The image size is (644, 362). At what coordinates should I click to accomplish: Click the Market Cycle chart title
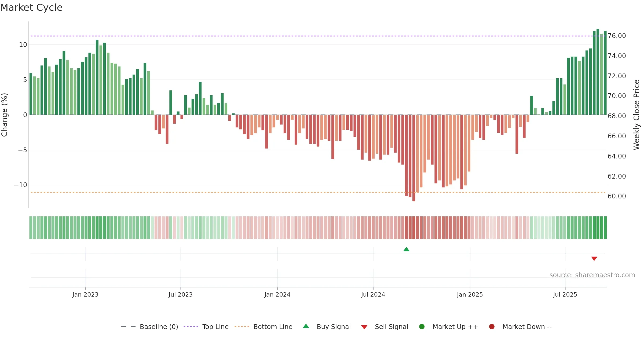(31, 8)
